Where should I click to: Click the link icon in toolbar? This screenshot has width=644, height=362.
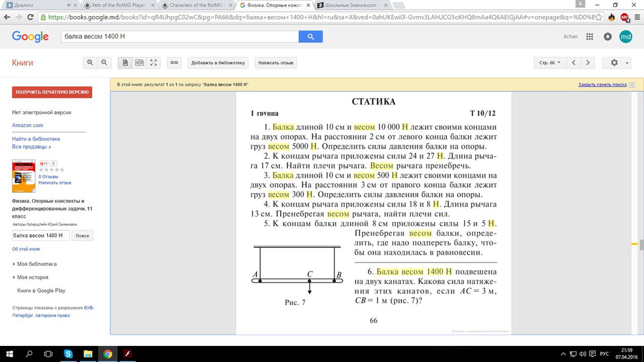coord(174,63)
